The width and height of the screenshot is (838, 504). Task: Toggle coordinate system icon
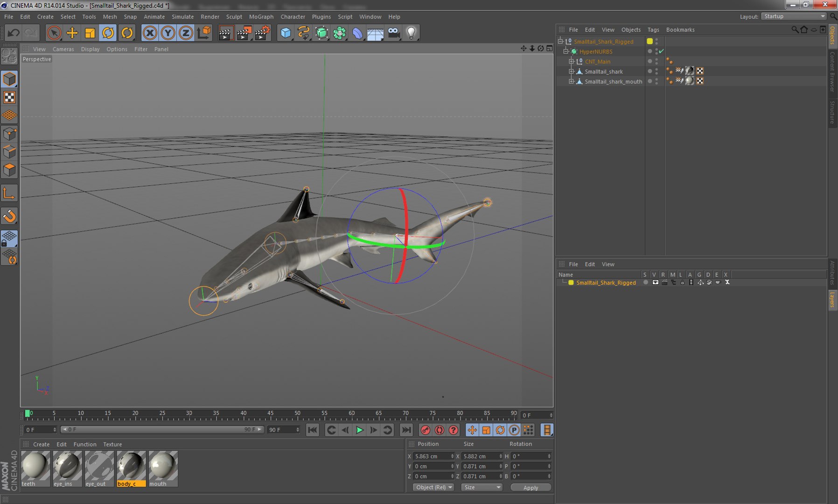click(x=204, y=33)
